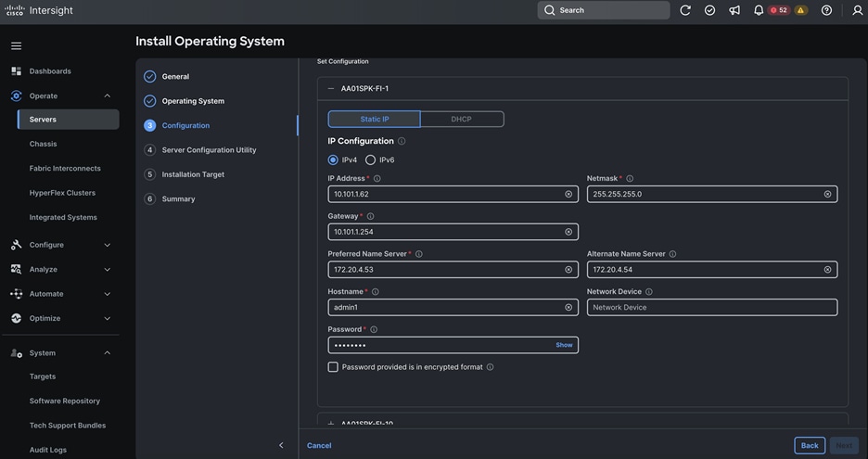
Task: Open the requests checkmark icon in header
Action: pyautogui.click(x=709, y=10)
